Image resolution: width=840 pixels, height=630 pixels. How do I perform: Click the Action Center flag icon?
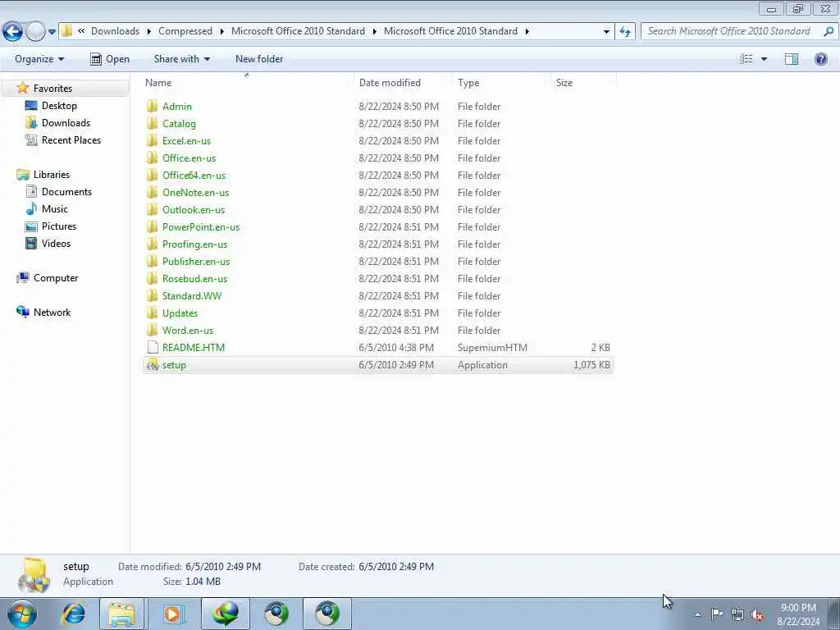pos(717,614)
